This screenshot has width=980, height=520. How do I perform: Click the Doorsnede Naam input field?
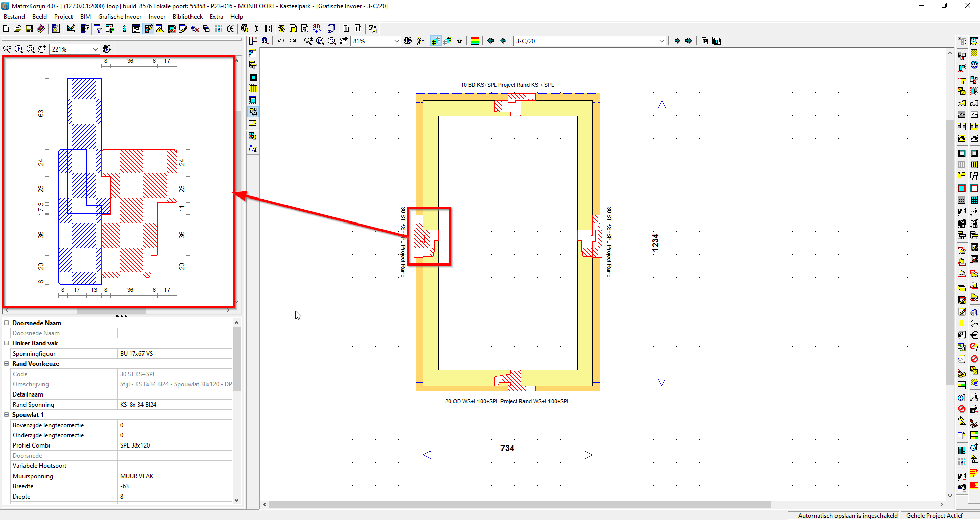[x=175, y=333]
